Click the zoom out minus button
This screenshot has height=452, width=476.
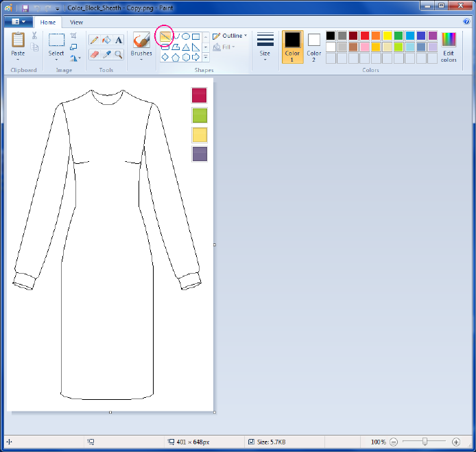coord(394,442)
